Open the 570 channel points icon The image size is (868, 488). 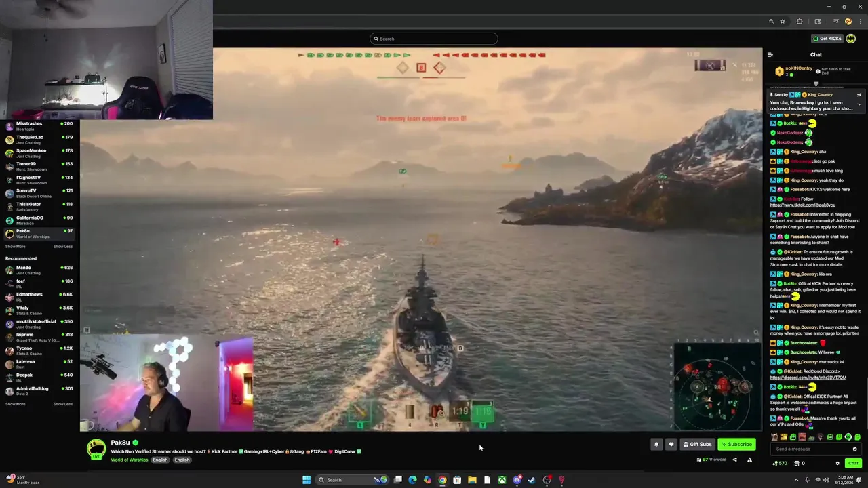[x=780, y=464]
